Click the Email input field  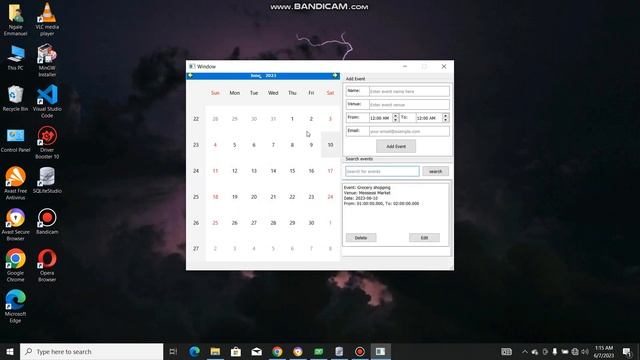point(409,131)
